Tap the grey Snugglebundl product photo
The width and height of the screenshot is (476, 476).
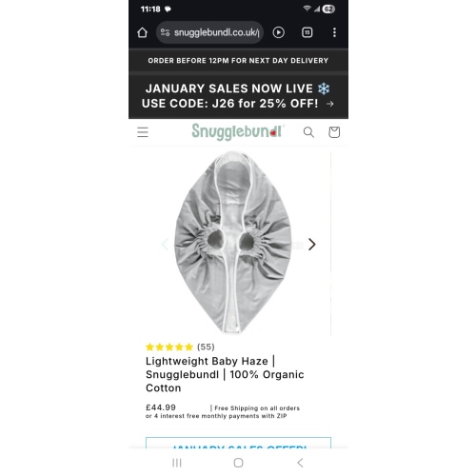(233, 243)
